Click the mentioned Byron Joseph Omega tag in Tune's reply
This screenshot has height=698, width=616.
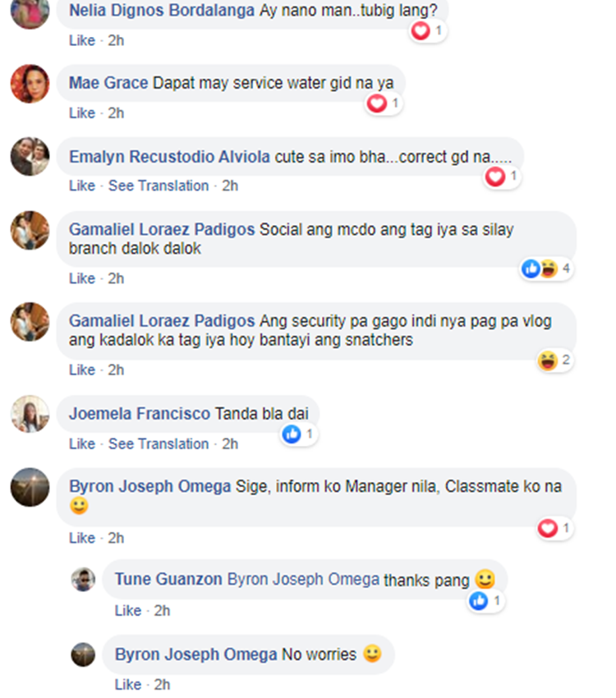coord(303,579)
